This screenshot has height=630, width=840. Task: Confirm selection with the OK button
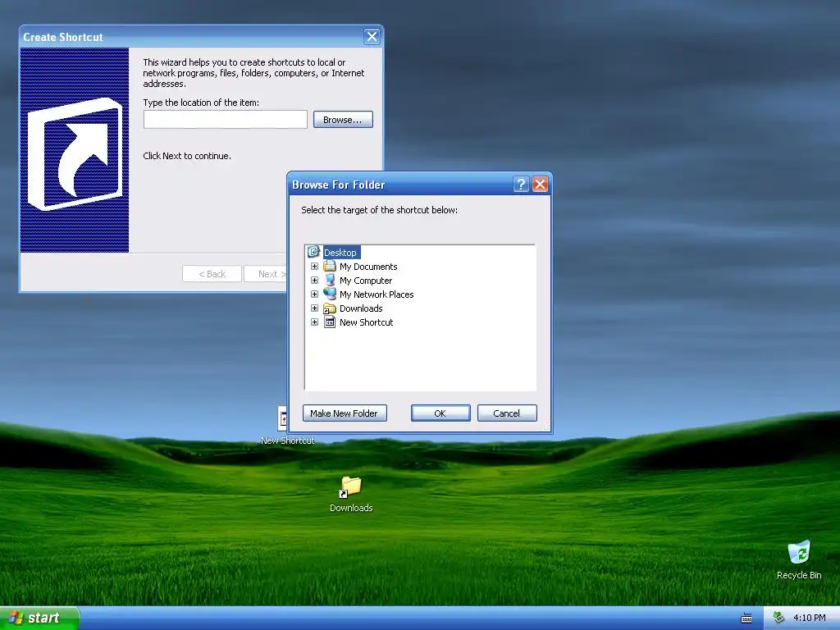pyautogui.click(x=441, y=413)
